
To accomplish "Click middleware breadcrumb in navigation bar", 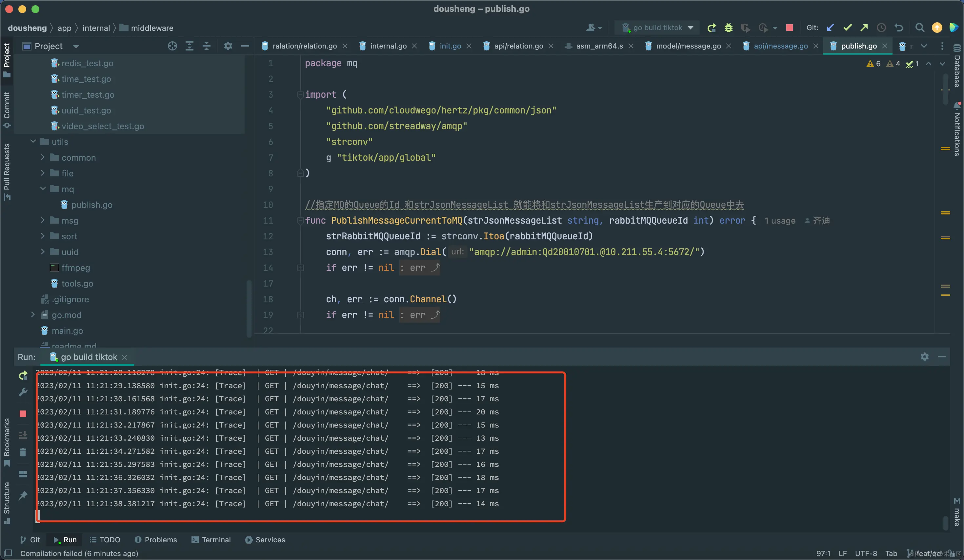I will pos(152,28).
